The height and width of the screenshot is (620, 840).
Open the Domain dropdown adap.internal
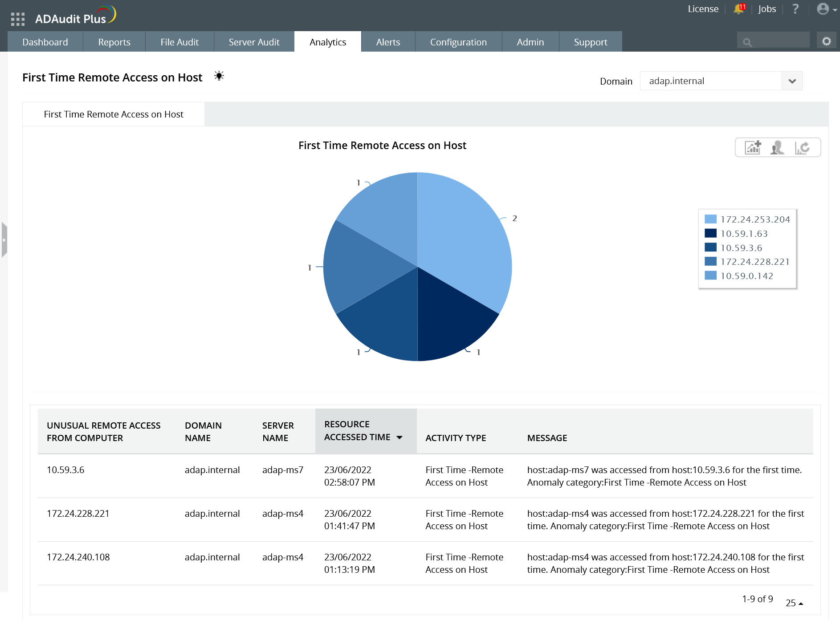point(721,81)
